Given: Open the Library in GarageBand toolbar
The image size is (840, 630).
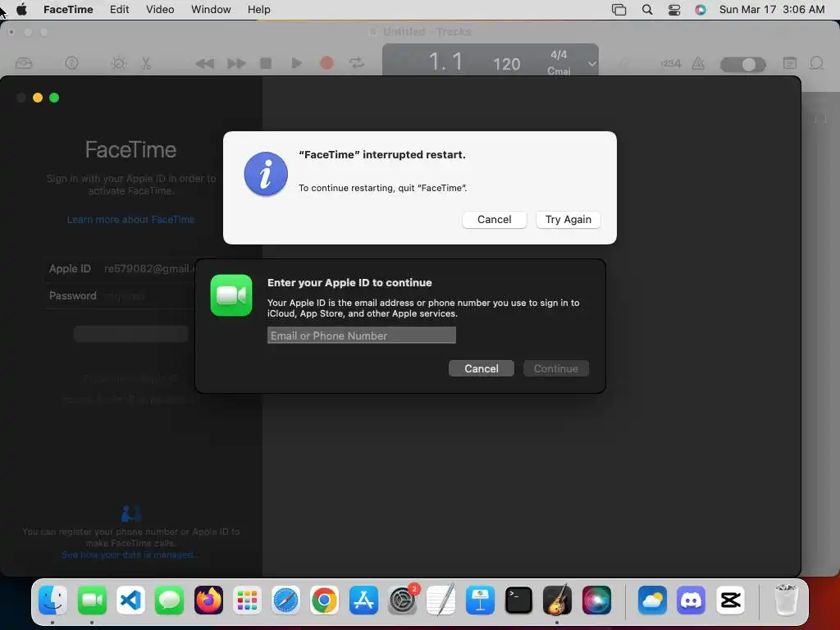Looking at the screenshot, I should [24, 63].
